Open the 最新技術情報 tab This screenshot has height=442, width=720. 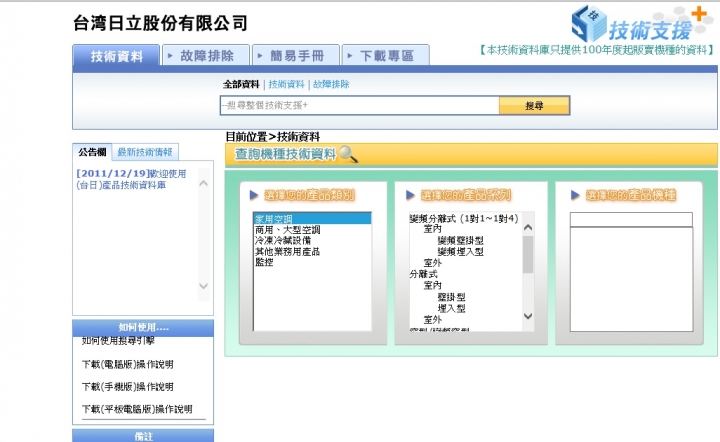tap(145, 152)
